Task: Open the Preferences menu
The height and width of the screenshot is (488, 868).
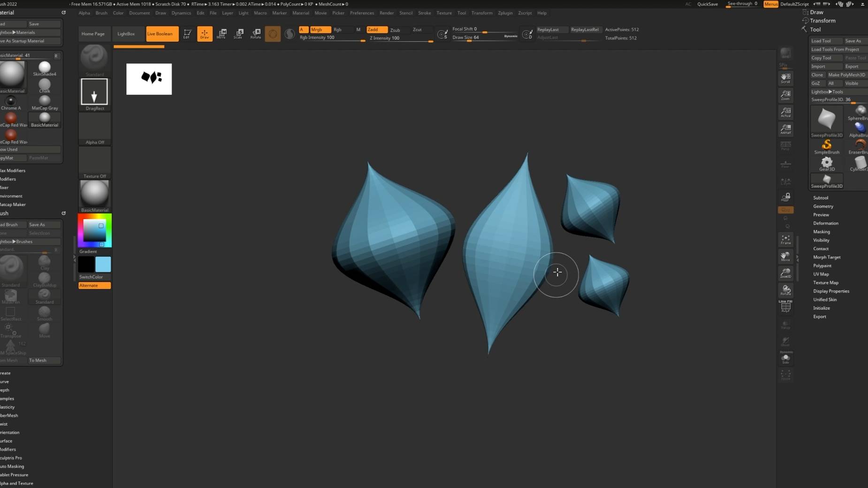Action: pos(362,13)
